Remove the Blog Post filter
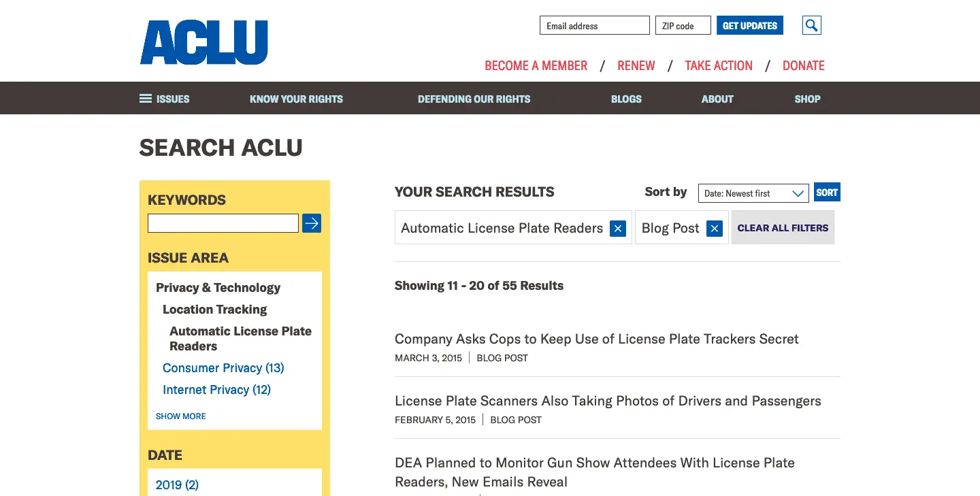The width and height of the screenshot is (980, 496). (x=714, y=229)
